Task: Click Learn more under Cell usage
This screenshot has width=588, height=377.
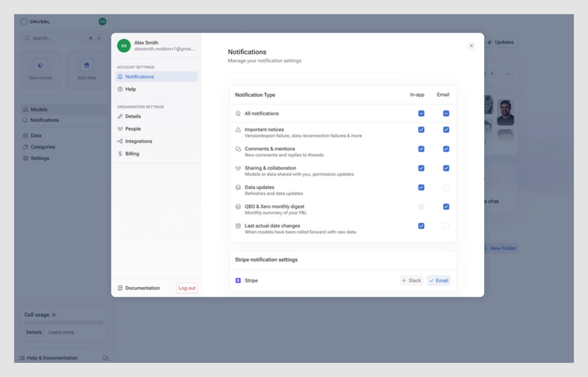Action: (61, 332)
